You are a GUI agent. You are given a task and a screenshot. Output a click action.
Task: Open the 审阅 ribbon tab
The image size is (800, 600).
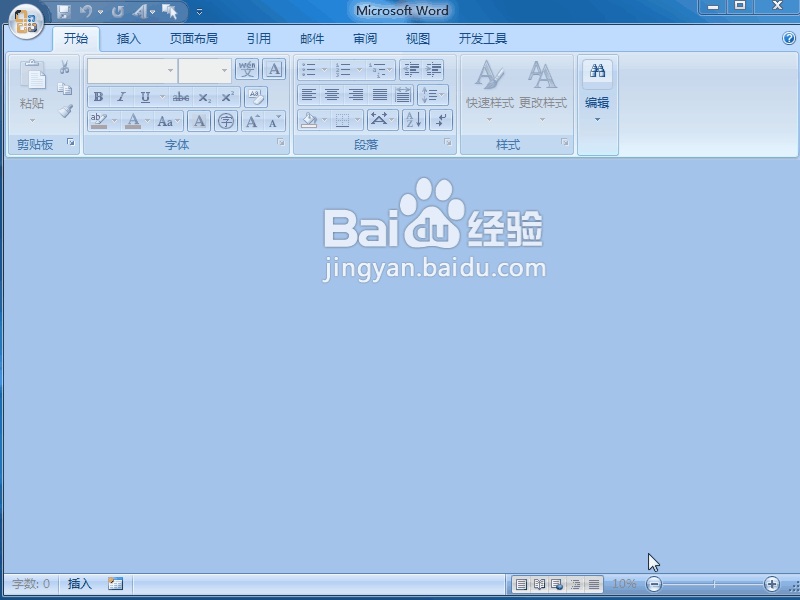(365, 38)
